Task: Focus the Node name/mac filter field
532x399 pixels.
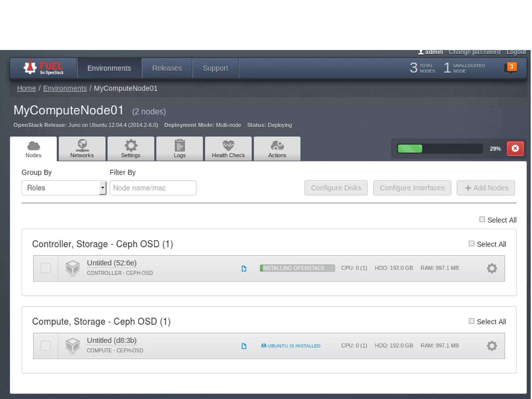Action: [153, 188]
